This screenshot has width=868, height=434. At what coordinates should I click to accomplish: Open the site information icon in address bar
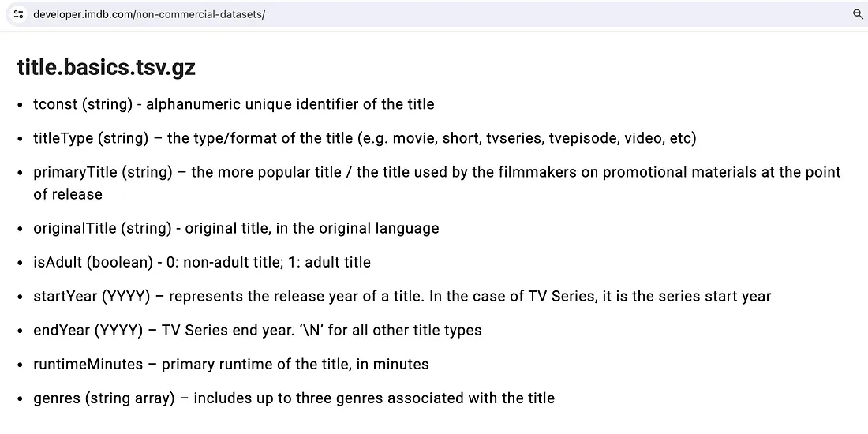pyautogui.click(x=18, y=14)
